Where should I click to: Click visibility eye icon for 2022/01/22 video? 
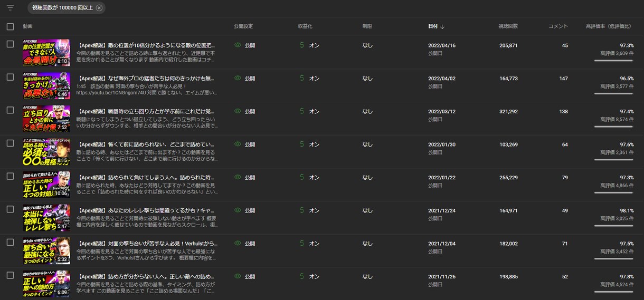238,177
